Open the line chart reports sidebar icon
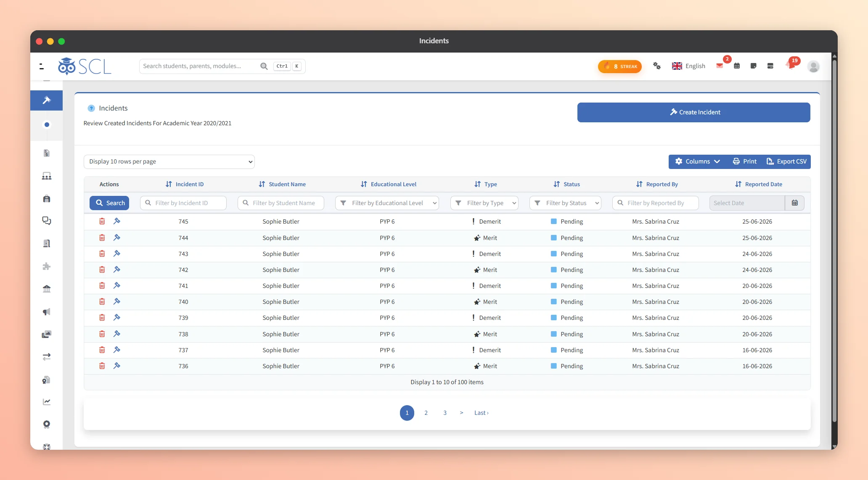 [47, 402]
